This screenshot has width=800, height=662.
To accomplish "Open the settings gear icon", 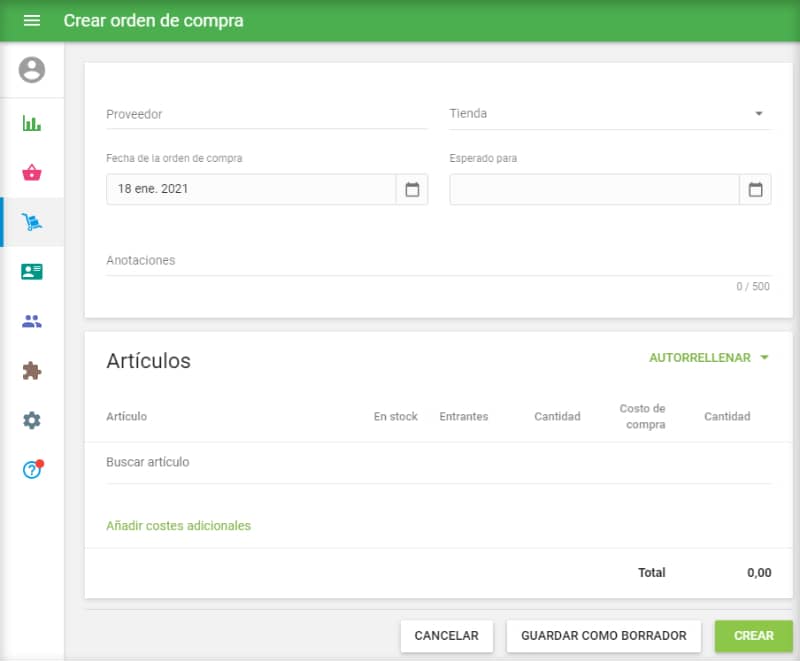I will [x=32, y=420].
